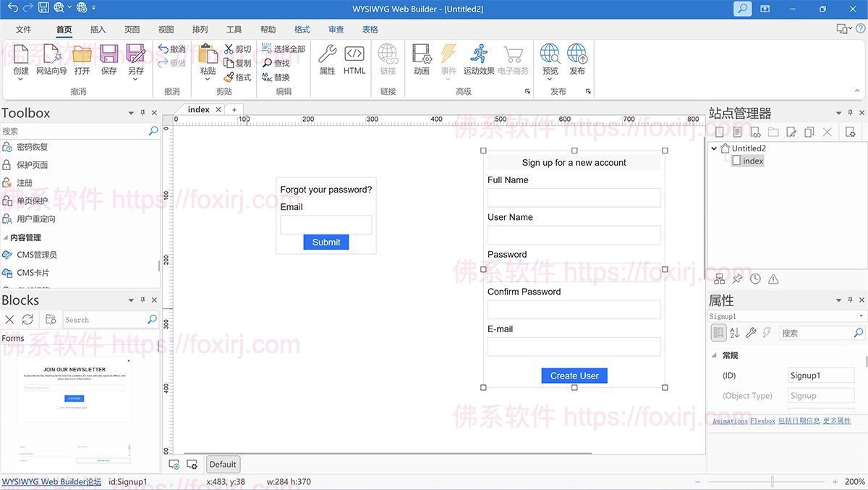This screenshot has width=868, height=490.
Task: Switch to the 插入 ribbon tab
Action: [x=98, y=30]
